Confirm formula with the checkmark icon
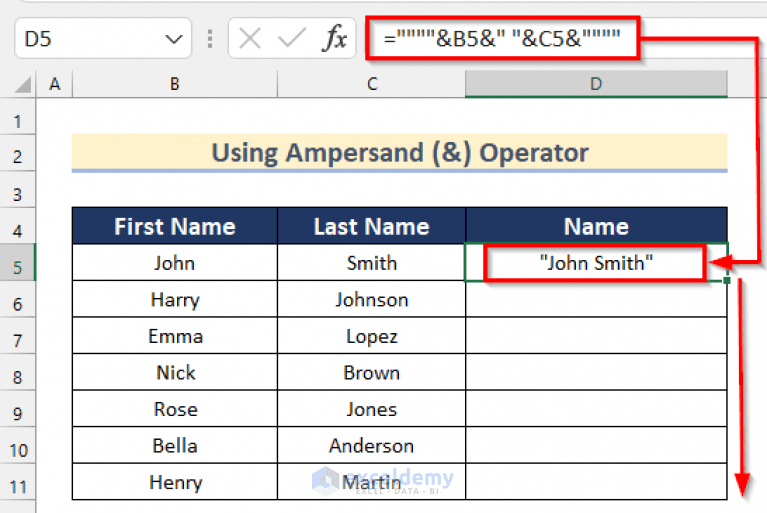The width and height of the screenshot is (767, 513). 291,38
